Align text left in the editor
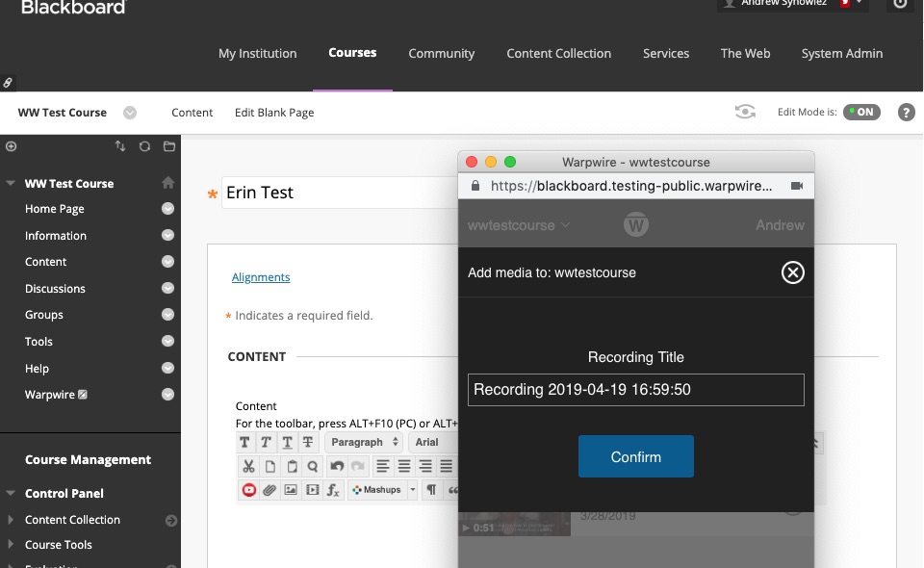This screenshot has width=924, height=568. [x=382, y=467]
